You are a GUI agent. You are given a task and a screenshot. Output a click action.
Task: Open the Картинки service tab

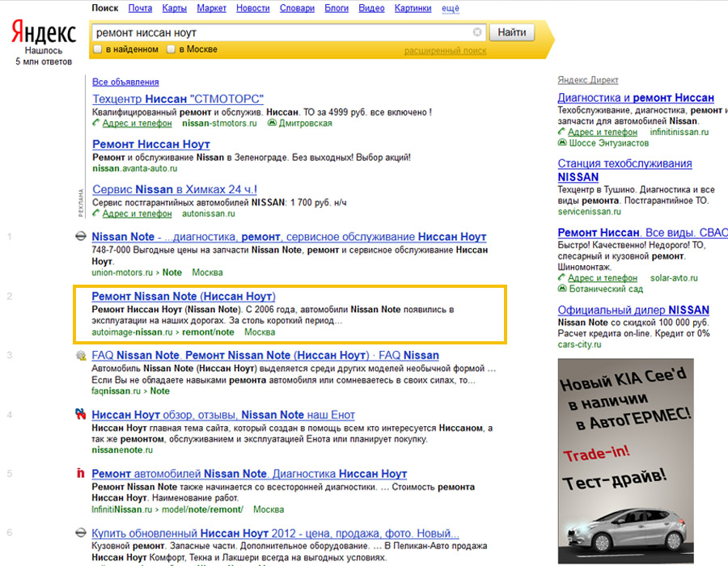(413, 8)
